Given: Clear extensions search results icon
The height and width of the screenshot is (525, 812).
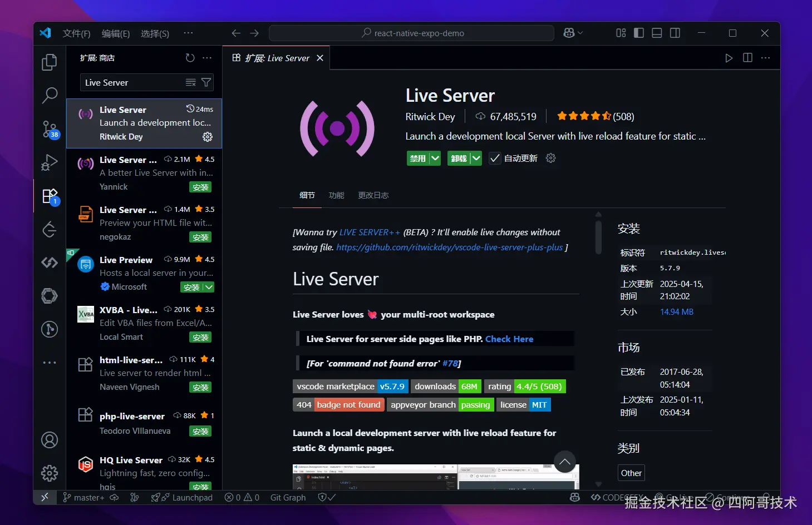Looking at the screenshot, I should pos(190,82).
